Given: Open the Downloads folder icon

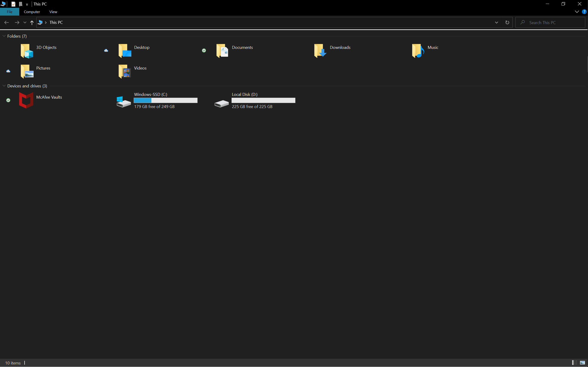Looking at the screenshot, I should [320, 51].
